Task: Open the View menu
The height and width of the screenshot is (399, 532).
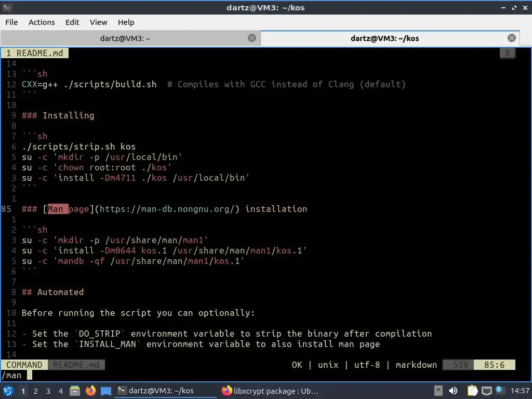Action: point(98,22)
